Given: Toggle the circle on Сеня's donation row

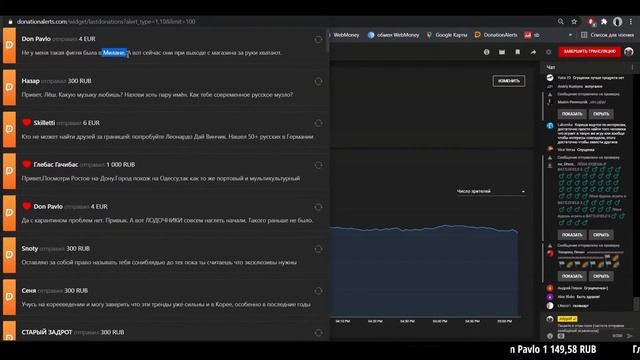Looking at the screenshot, I should [x=318, y=291].
